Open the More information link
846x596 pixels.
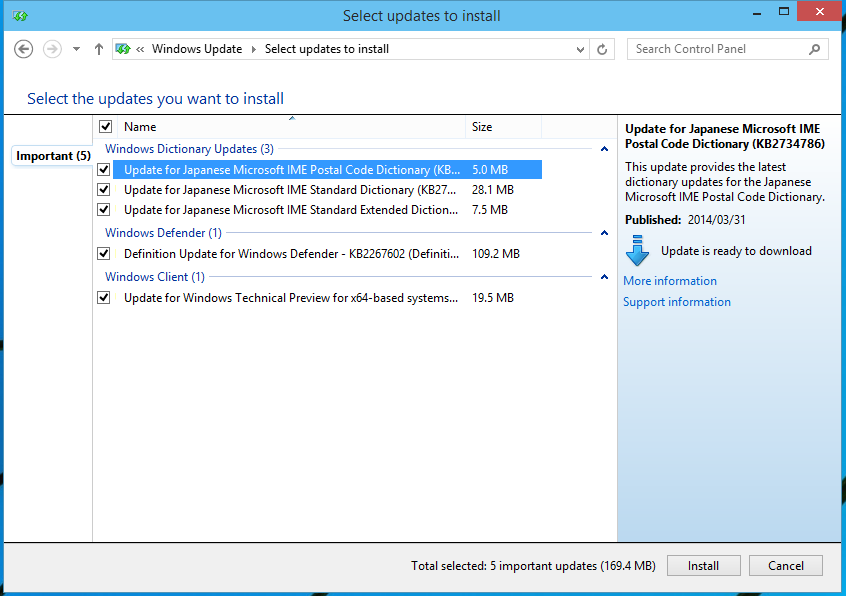click(x=670, y=281)
